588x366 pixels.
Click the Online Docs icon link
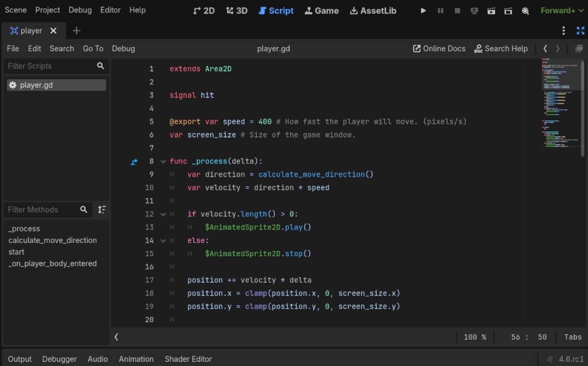click(416, 48)
